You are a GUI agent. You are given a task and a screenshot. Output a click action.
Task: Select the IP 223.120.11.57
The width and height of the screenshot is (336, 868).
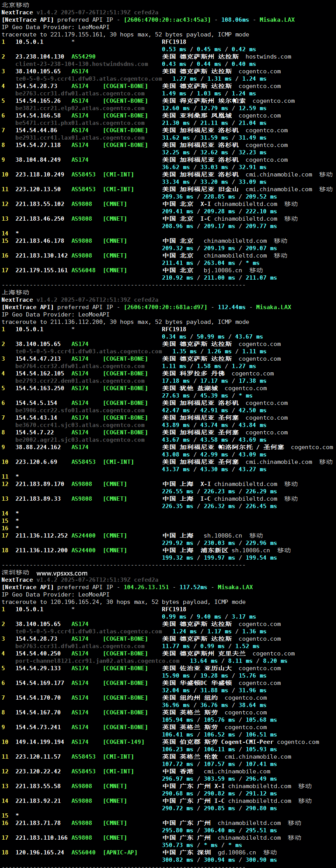tap(38, 757)
